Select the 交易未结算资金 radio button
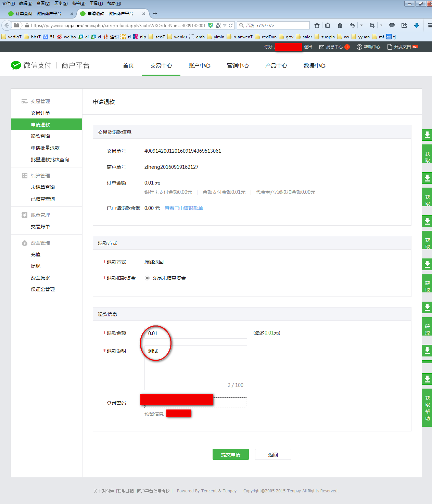 pos(147,278)
